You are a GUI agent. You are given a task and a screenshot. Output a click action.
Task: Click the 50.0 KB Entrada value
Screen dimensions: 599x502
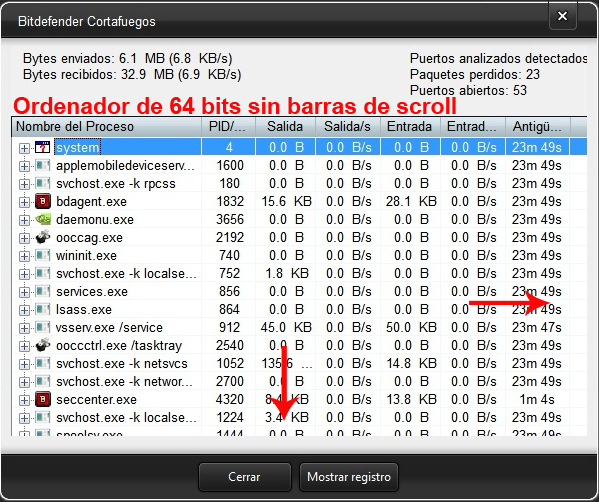pos(411,327)
